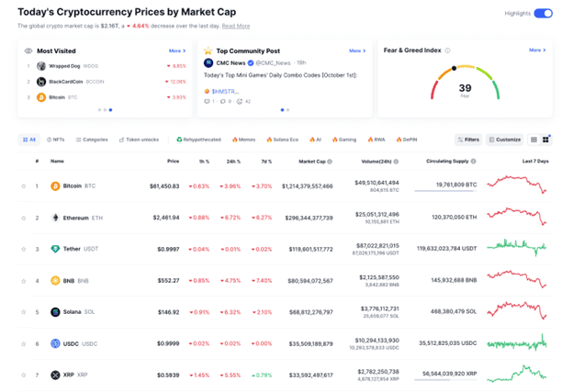The width and height of the screenshot is (573, 392).
Task: Follow the Read More link
Action: tap(235, 27)
